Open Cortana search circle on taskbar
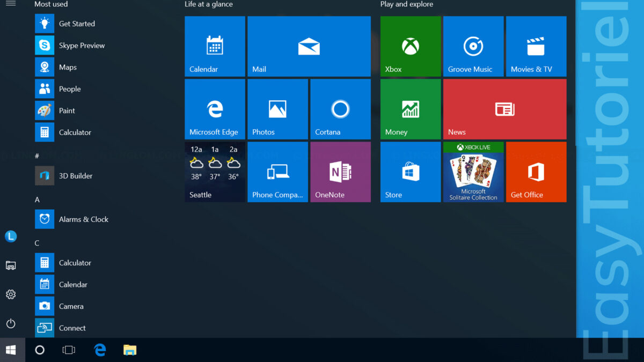 tap(40, 350)
